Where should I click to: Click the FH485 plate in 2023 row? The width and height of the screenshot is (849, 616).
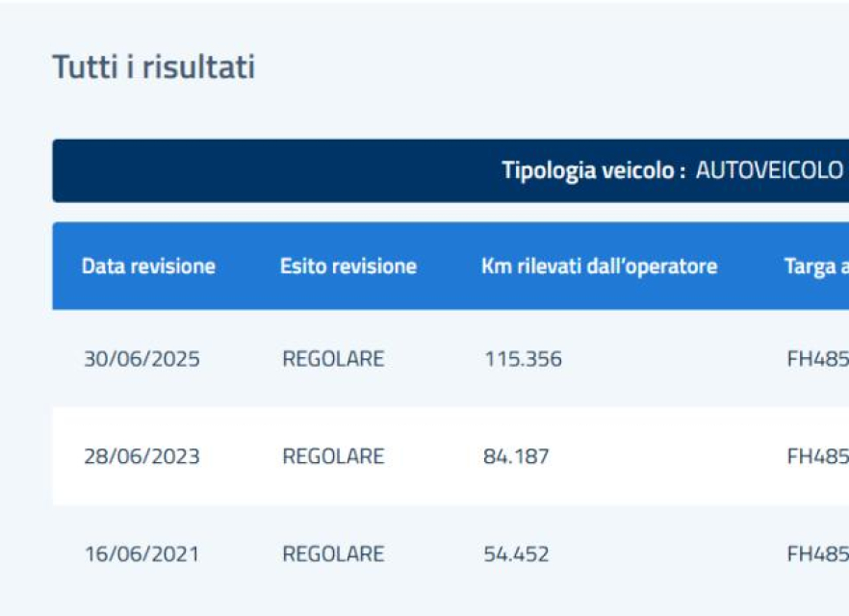817,456
